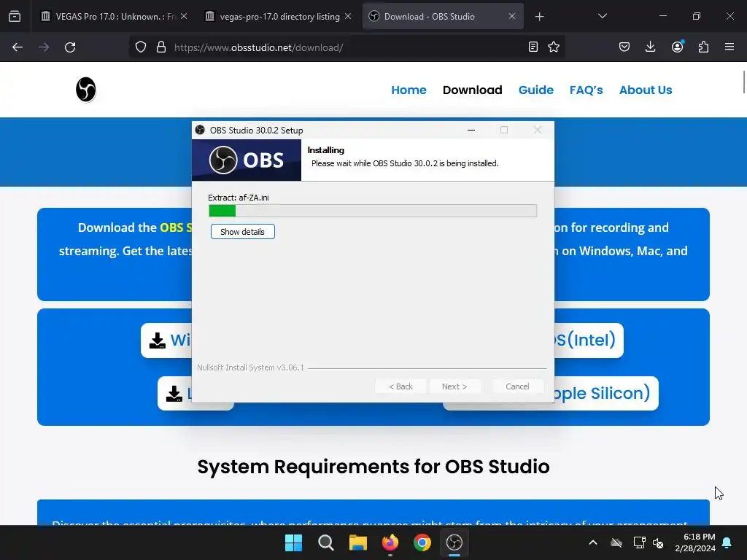This screenshot has height=560, width=747.
Task: Click the address bar URL field
Action: pyautogui.click(x=347, y=47)
